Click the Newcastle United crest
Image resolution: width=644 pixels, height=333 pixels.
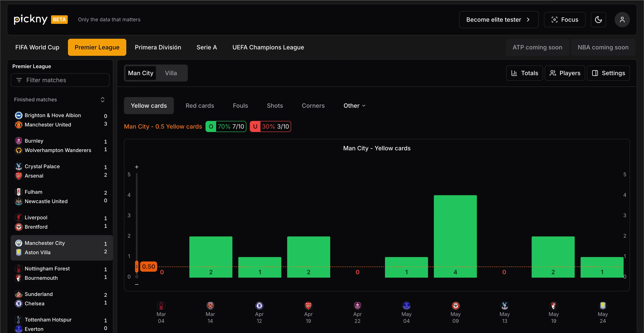pos(19,201)
